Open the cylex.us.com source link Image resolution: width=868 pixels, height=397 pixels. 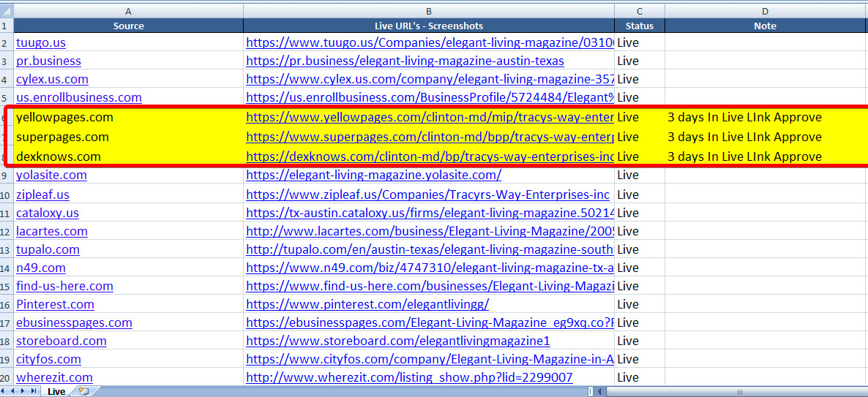(52, 78)
